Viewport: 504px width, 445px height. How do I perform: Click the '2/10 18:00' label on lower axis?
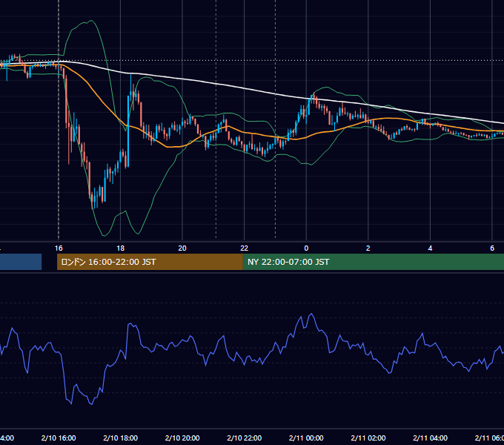pos(121,438)
